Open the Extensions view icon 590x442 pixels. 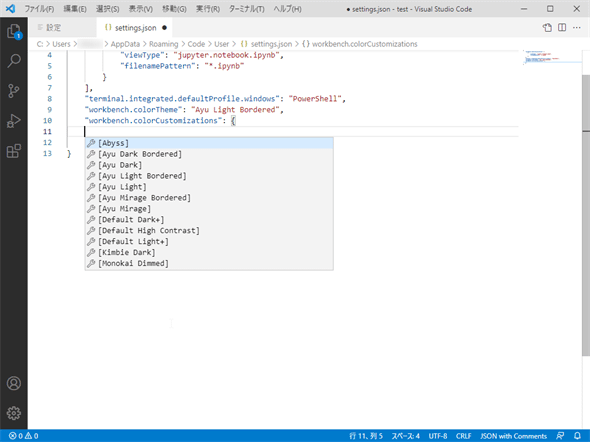pyautogui.click(x=14, y=151)
